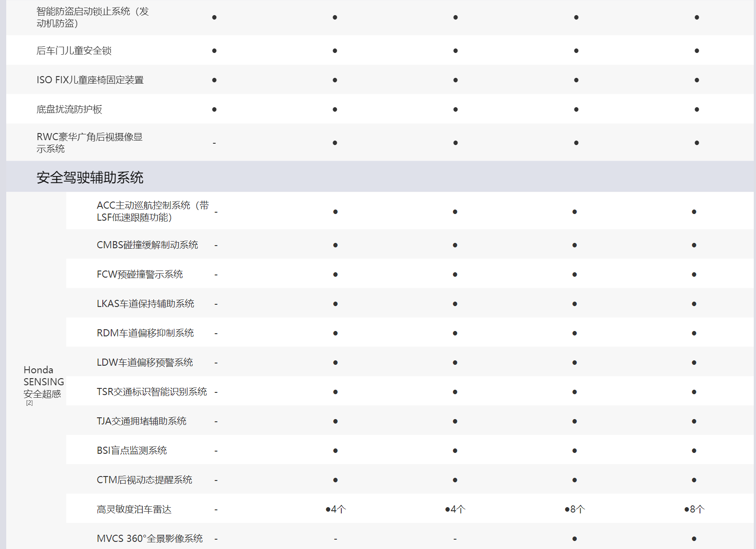Screen dimensions: 756x549
Task: Click the BSI盲点监测系统 row label
Action: (x=132, y=451)
